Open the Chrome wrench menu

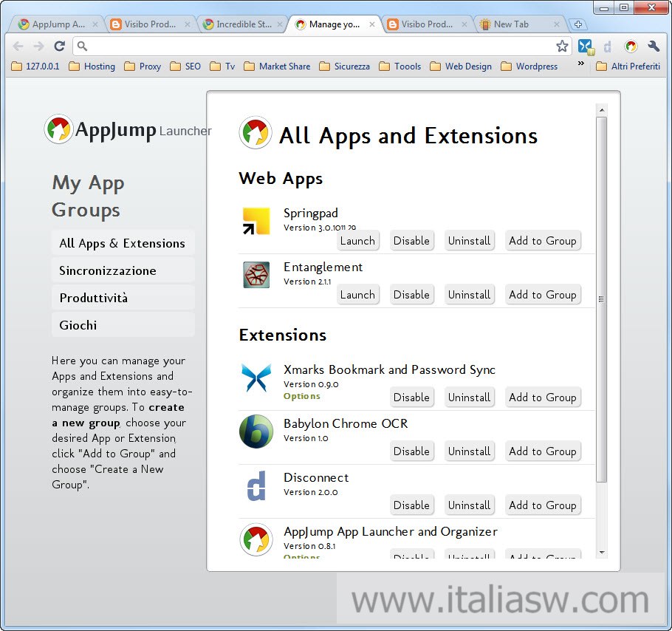coord(654,47)
